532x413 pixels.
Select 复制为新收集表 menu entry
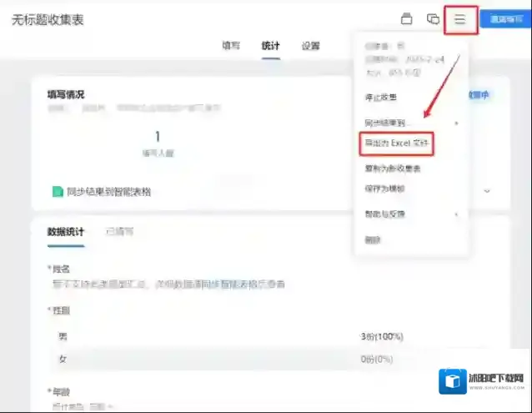click(x=393, y=169)
